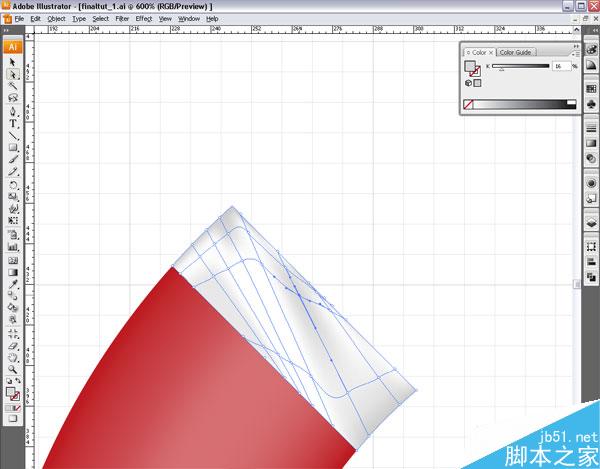Select the Scale tool
The width and height of the screenshot is (600, 469).
pos(13,197)
